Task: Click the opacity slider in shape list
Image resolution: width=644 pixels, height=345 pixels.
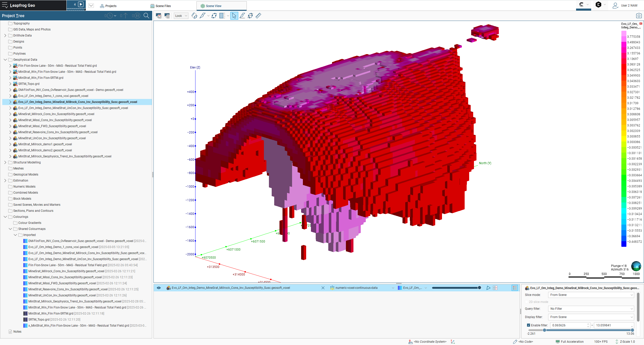Action: 456,288
